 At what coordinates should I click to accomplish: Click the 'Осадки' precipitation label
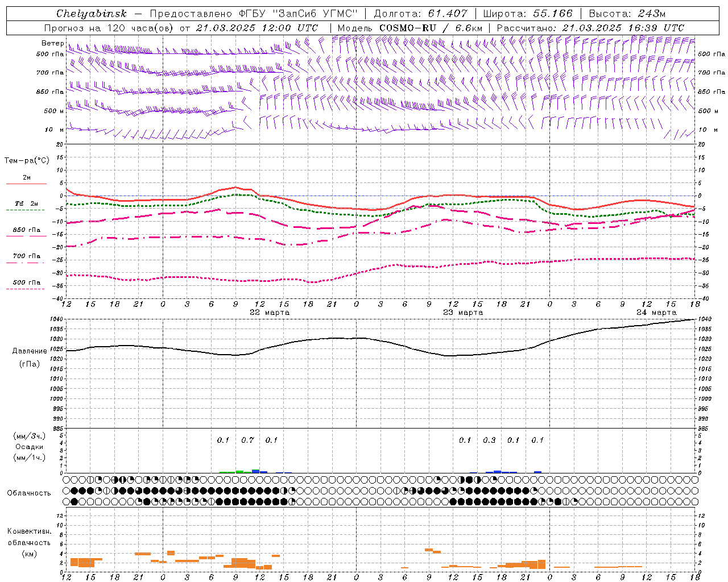30,447
